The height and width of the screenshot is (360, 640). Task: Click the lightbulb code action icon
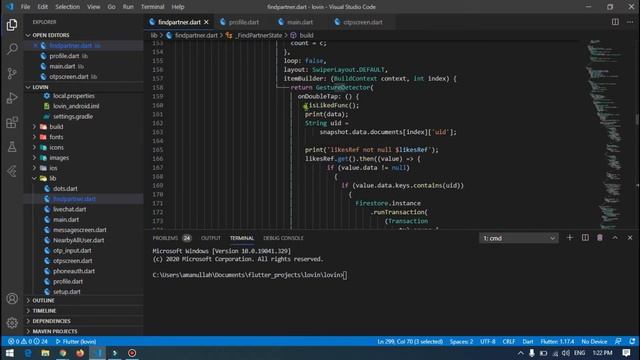(305, 106)
